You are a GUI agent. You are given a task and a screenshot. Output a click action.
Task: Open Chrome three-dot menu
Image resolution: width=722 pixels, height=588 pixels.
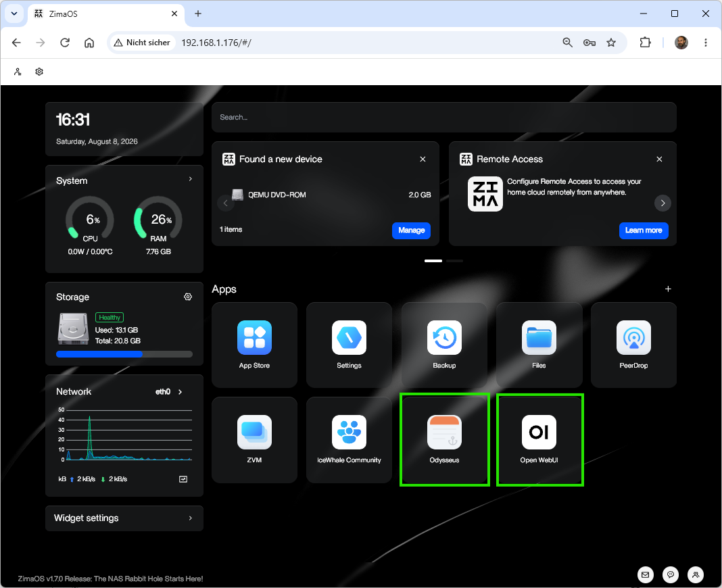[x=705, y=43]
